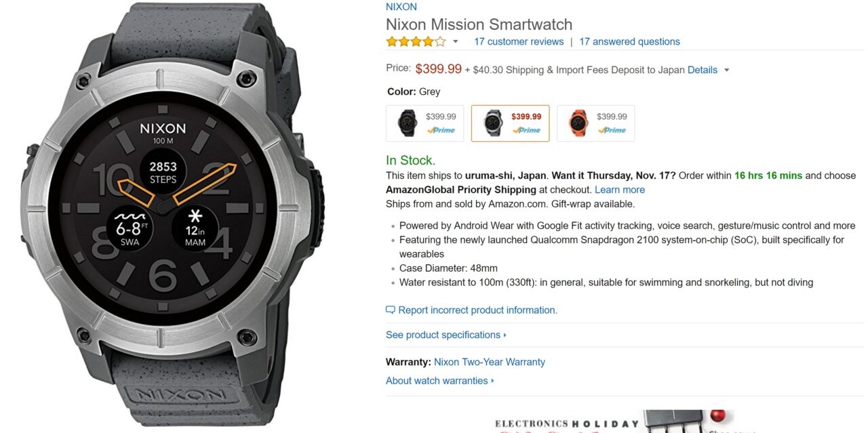Click the Nixon Mission Smartwatch title
This screenshot has width=868, height=433.
pos(479,24)
